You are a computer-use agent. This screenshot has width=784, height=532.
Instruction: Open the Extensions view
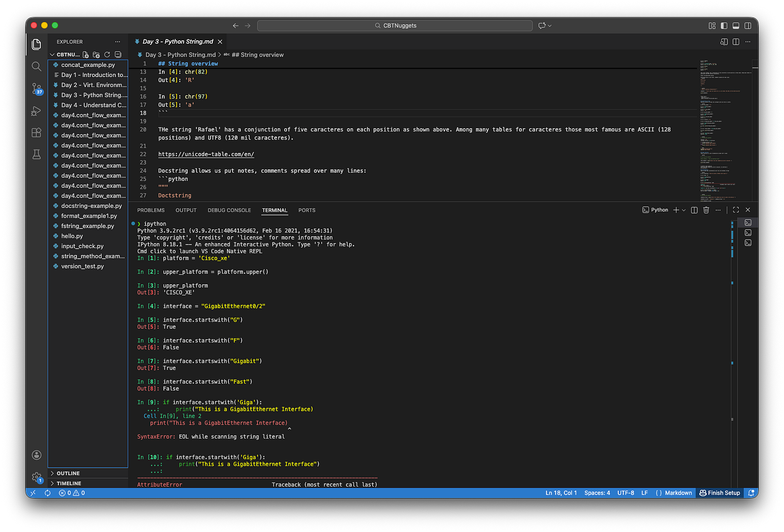pos(36,133)
